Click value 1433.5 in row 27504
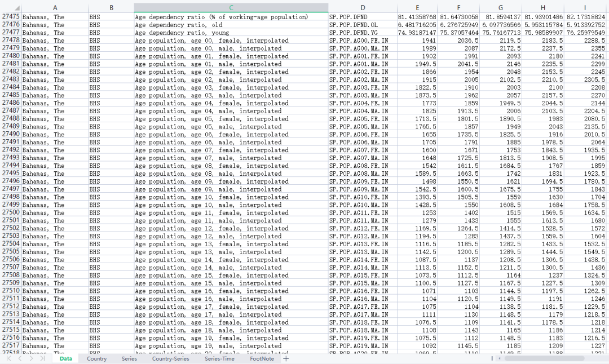Screen dimensions: 609x364 pos(542,244)
